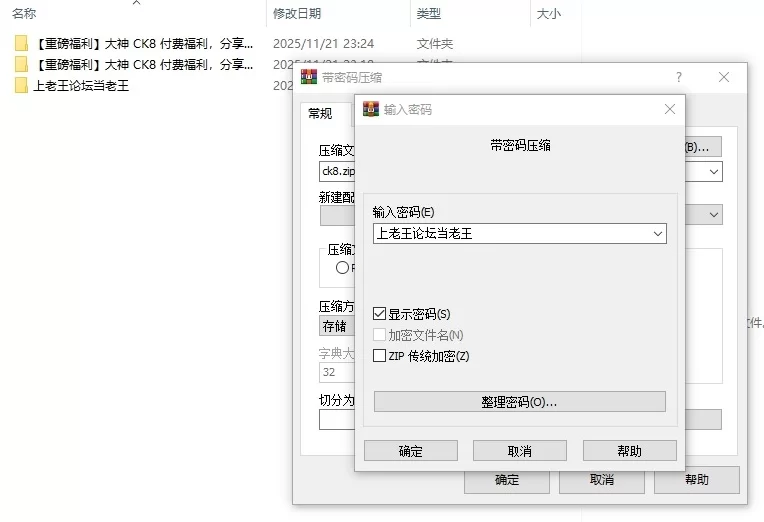Click the dictionary size field showing 32
The height and width of the screenshot is (522, 764).
[x=337, y=372]
